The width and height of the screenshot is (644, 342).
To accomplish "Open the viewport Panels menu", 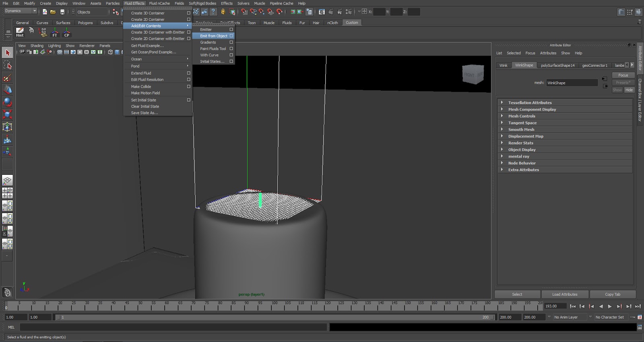I will [105, 46].
